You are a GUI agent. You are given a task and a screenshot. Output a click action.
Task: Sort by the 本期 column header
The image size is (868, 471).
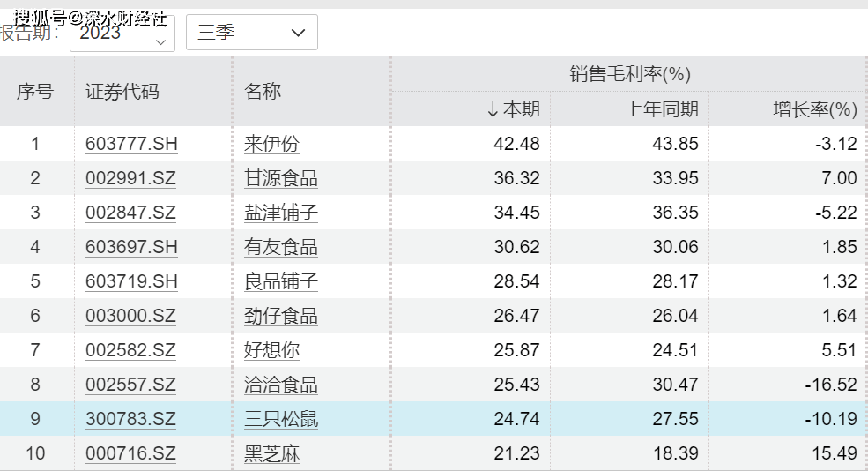point(513,109)
